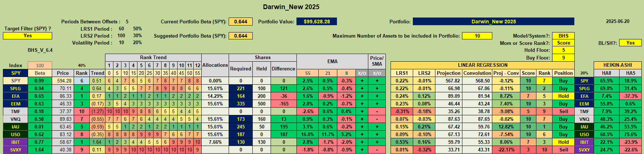Click the version label BHS_V_6.4

pos(40,50)
